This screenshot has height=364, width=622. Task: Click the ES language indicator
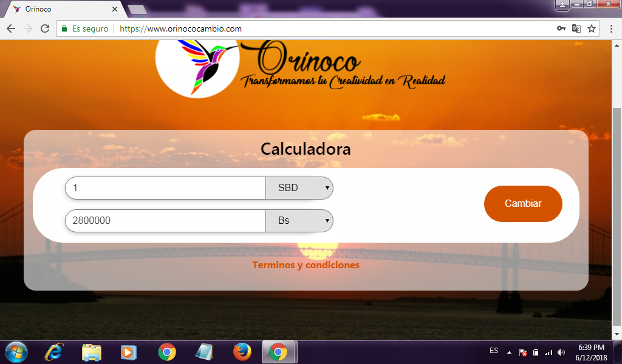(x=494, y=351)
